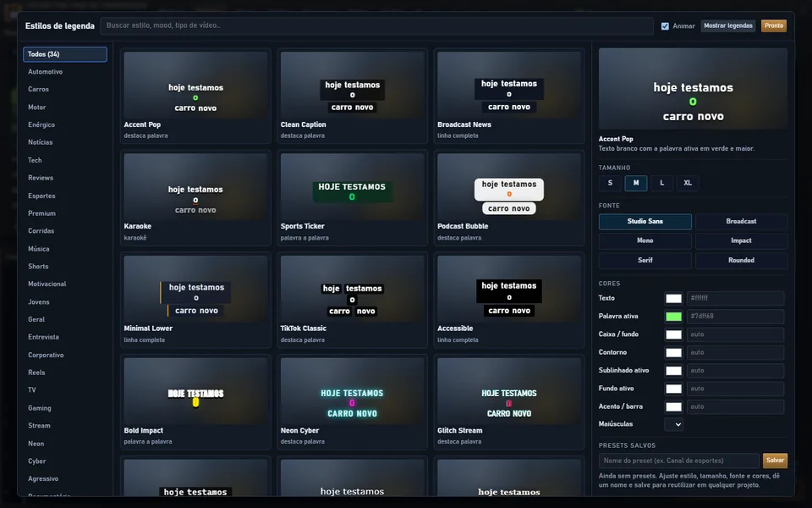Choose the Accessible style card

tap(509, 300)
